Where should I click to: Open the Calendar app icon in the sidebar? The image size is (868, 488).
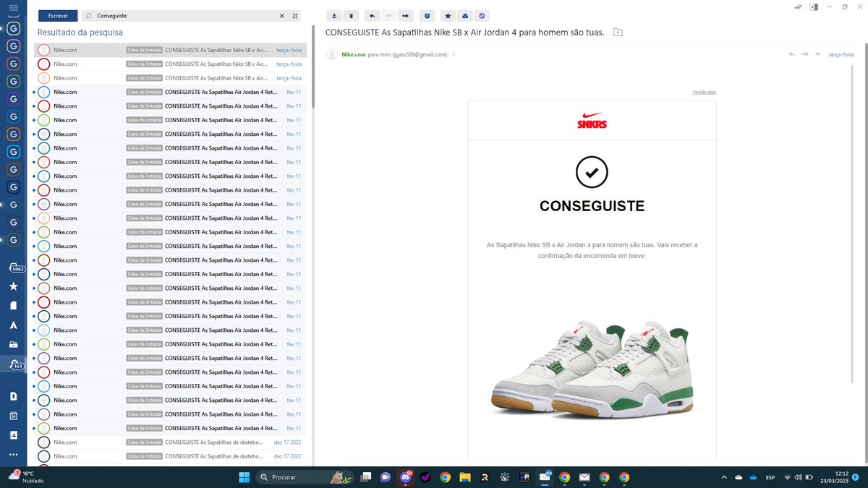coord(13,416)
